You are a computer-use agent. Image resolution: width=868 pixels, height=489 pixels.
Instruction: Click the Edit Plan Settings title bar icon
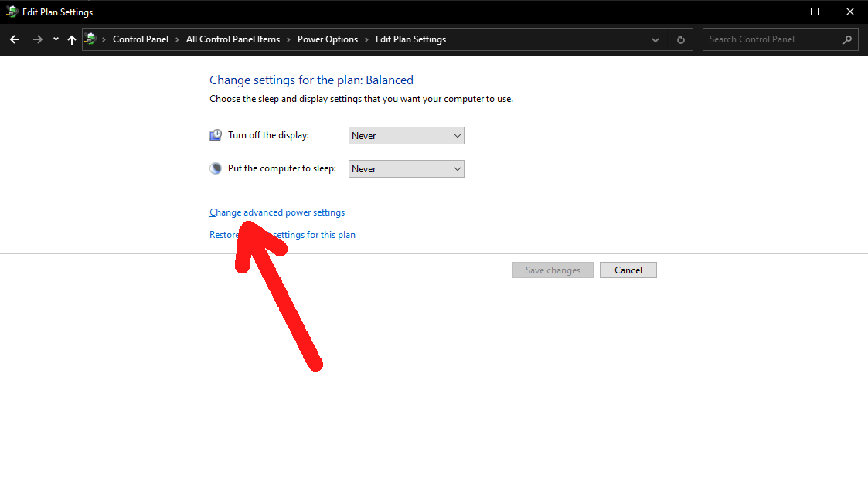click(x=12, y=12)
